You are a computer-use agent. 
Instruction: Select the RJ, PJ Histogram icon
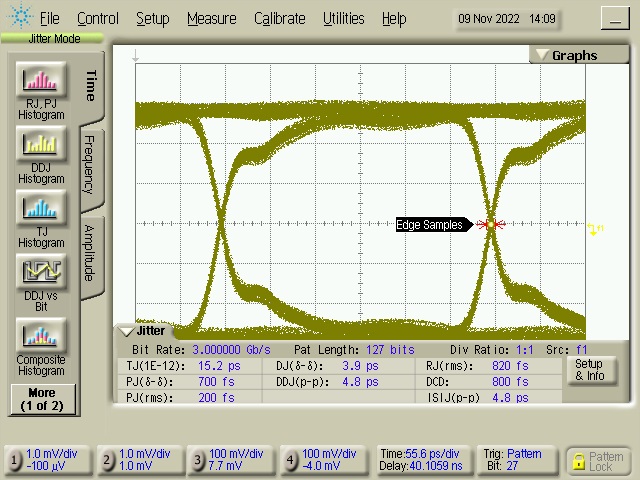click(41, 80)
